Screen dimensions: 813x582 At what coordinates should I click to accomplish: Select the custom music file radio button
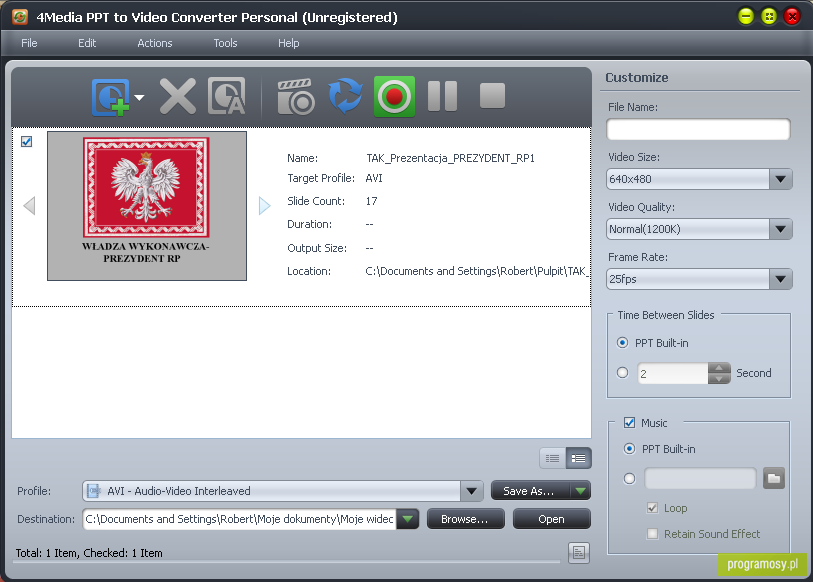point(629,478)
